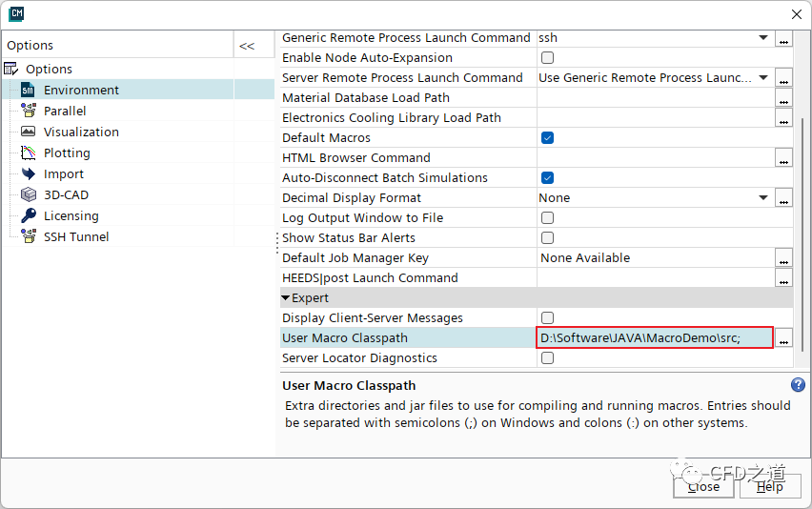Toggle Display Client-Server Messages checkbox
This screenshot has height=509, width=812.
click(x=548, y=317)
